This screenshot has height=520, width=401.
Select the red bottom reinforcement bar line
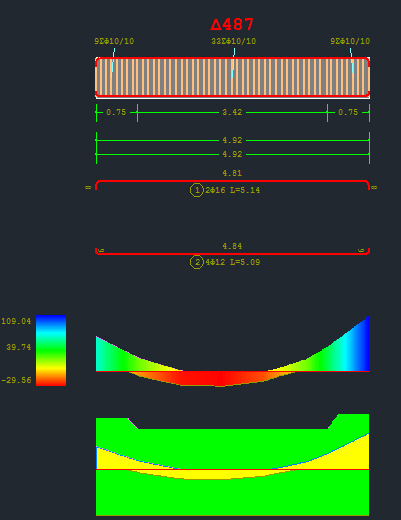coord(232,253)
